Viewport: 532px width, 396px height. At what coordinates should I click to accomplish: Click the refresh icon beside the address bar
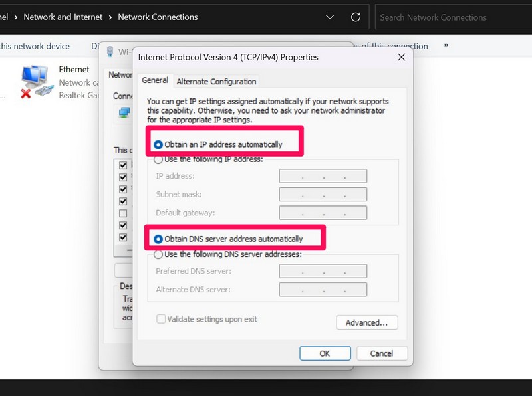point(356,17)
